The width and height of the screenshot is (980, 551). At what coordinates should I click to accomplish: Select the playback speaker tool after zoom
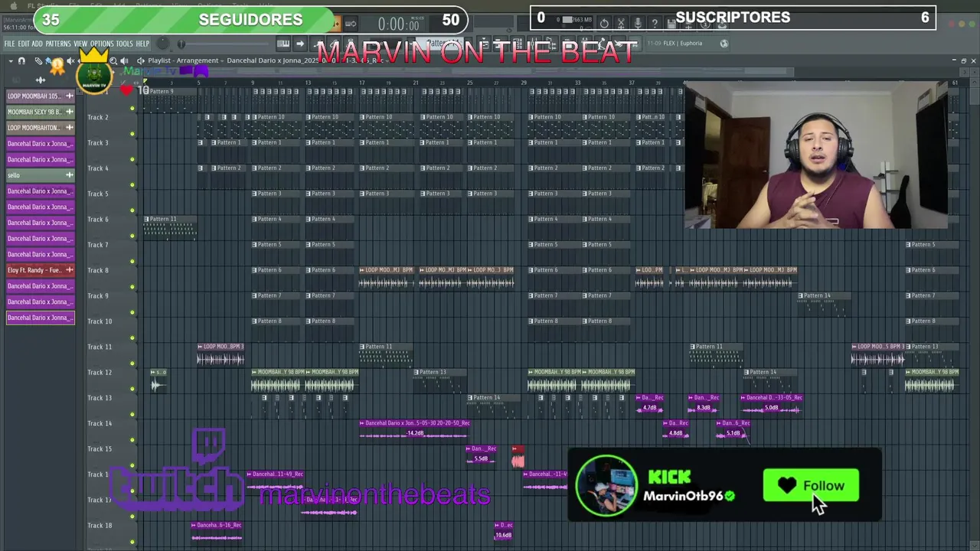[124, 60]
